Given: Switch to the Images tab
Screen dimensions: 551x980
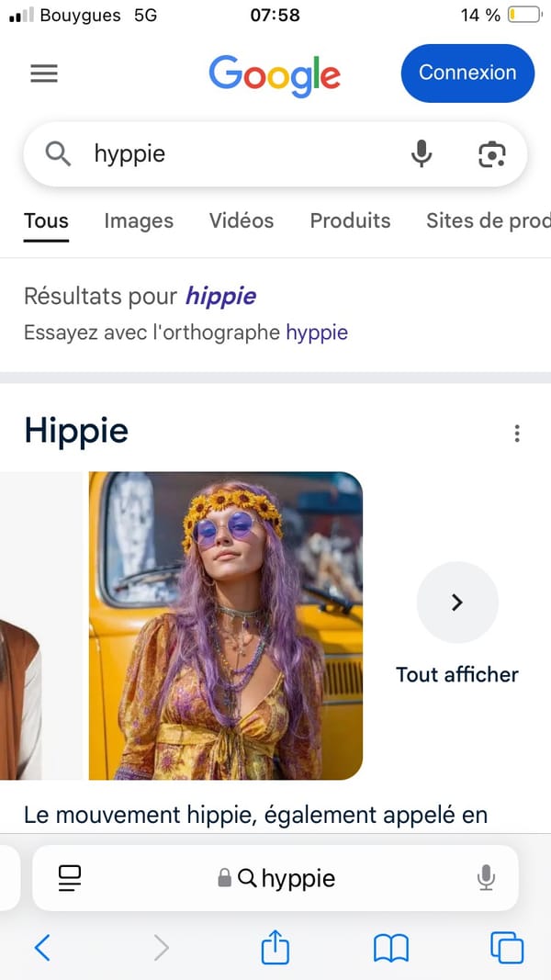Looking at the screenshot, I should (x=139, y=220).
